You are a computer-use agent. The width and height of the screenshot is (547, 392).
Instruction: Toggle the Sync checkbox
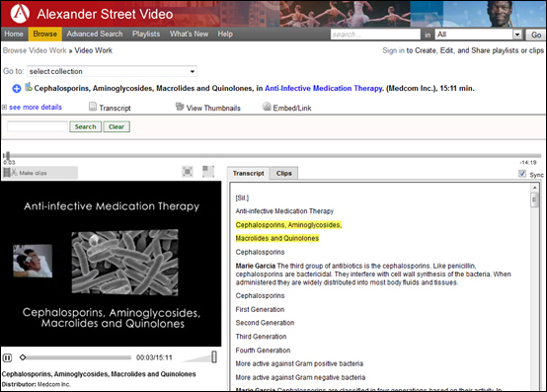(x=522, y=174)
